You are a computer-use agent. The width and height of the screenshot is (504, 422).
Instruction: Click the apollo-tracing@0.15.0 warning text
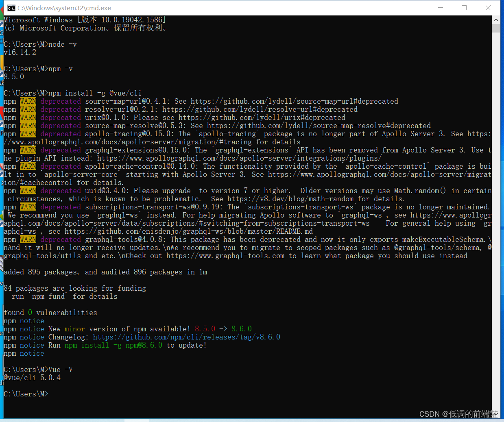point(247,138)
